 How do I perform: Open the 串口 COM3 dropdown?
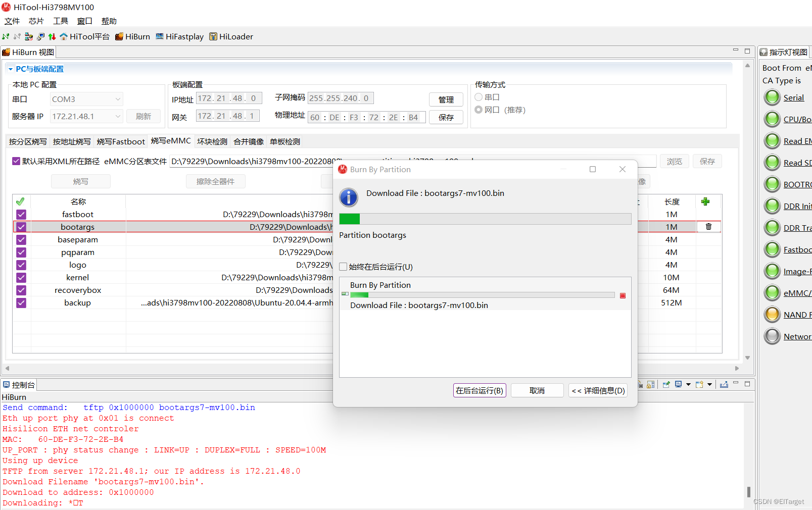tap(86, 99)
